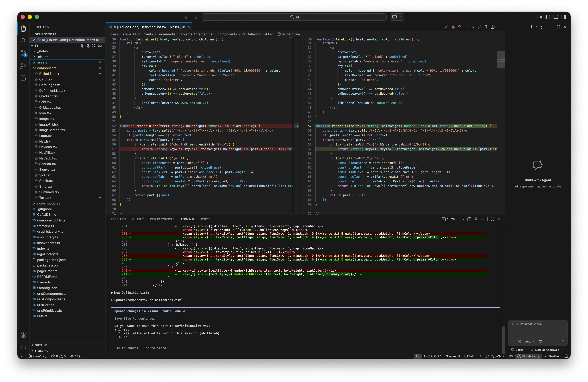Expand the node_modules folder
Screen dimensions: 588x382
49,203
